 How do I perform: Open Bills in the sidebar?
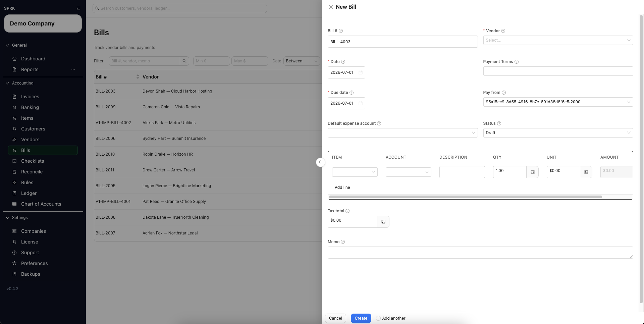coord(43,150)
